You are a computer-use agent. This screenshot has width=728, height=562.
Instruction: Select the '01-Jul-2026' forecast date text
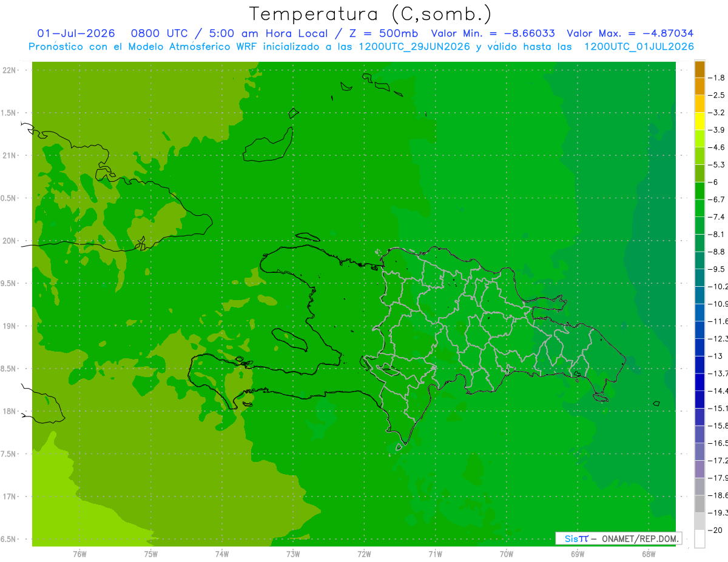[x=76, y=33]
